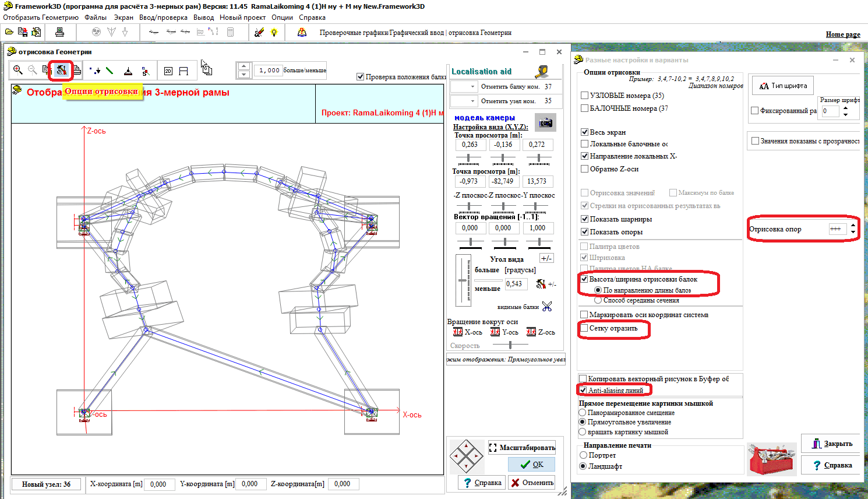Open Ввод/проверка menu
The height and width of the screenshot is (499, 868).
coord(163,17)
